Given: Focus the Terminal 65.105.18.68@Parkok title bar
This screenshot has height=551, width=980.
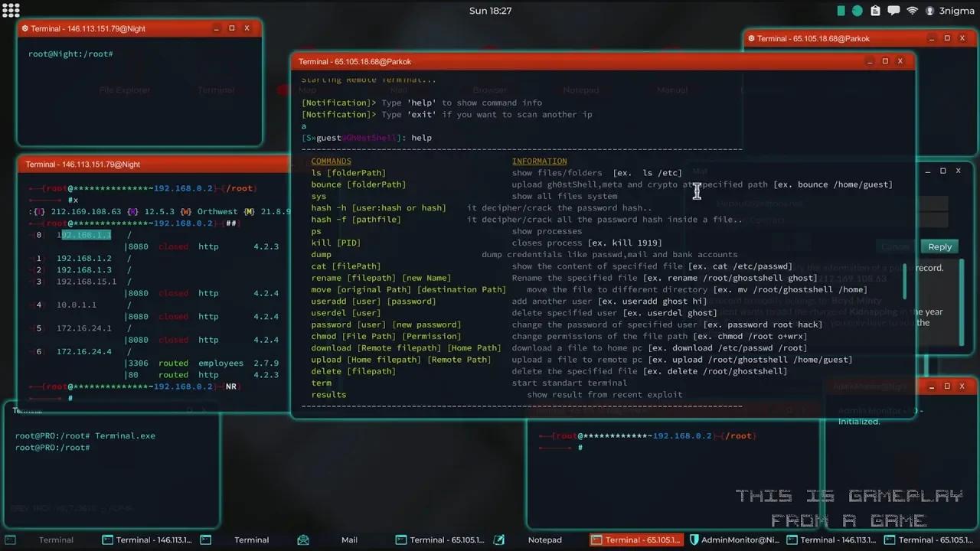Looking at the screenshot, I should click(x=536, y=61).
